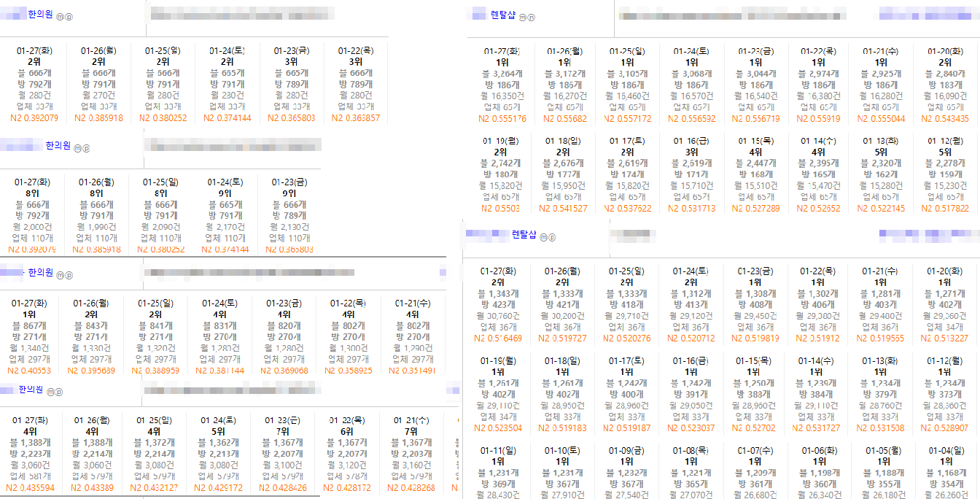The image size is (980, 499).
Task: Open the 한의원 link above the 블 1,388개 row
Action: tap(31, 390)
